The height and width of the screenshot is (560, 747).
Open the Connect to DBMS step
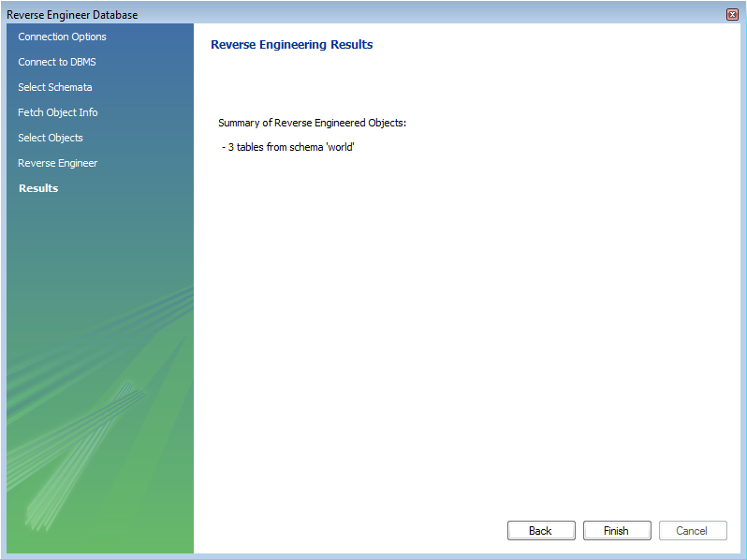pyautogui.click(x=56, y=62)
